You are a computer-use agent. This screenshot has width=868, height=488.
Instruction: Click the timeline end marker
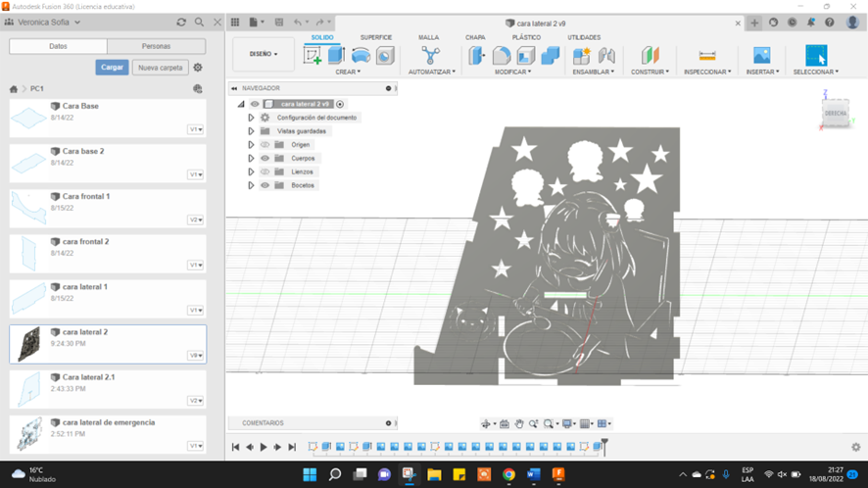(604, 447)
